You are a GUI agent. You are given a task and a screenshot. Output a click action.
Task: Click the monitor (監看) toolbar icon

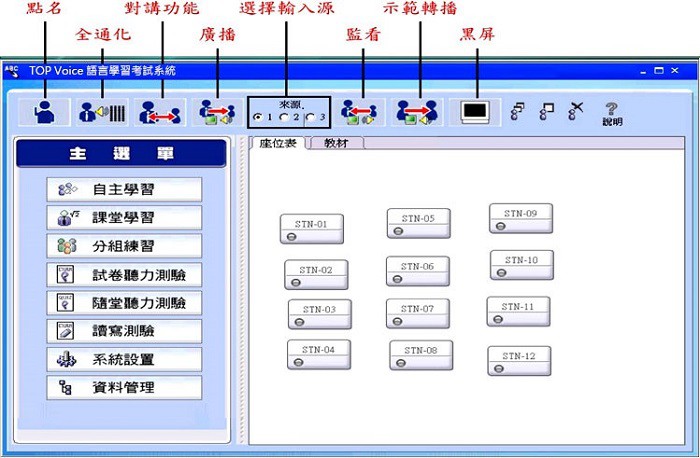pyautogui.click(x=358, y=112)
